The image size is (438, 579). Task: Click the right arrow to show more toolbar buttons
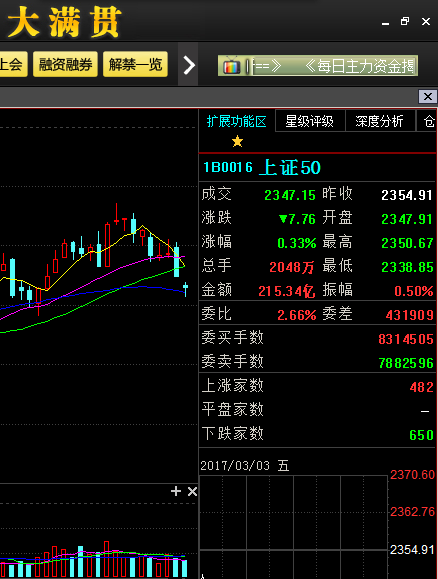tap(189, 65)
